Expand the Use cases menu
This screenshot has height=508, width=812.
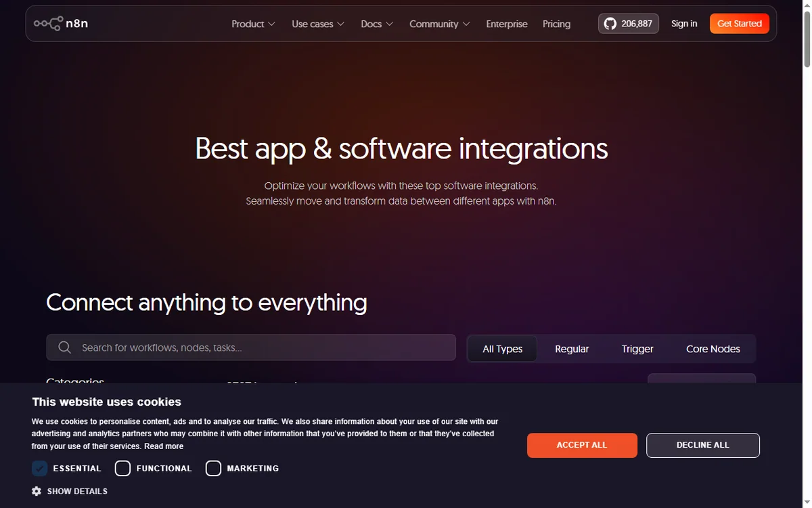[x=318, y=24]
